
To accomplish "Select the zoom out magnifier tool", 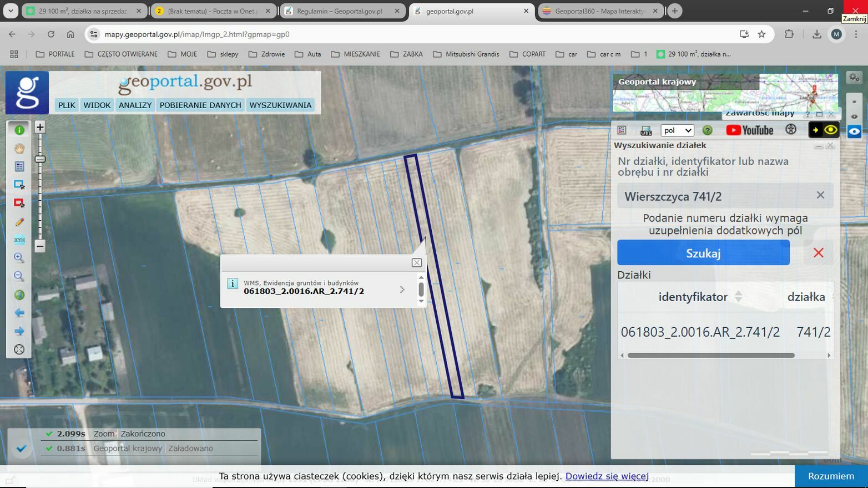I will pos(19,276).
